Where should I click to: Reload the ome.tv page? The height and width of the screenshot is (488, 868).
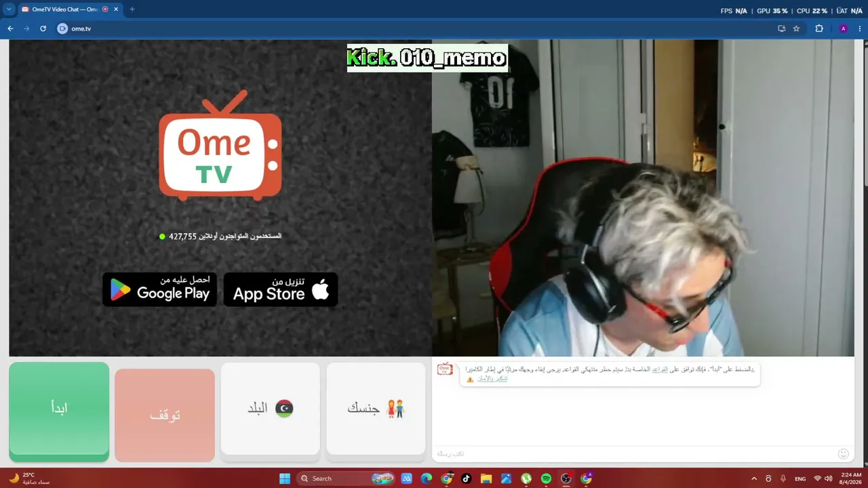43,28
